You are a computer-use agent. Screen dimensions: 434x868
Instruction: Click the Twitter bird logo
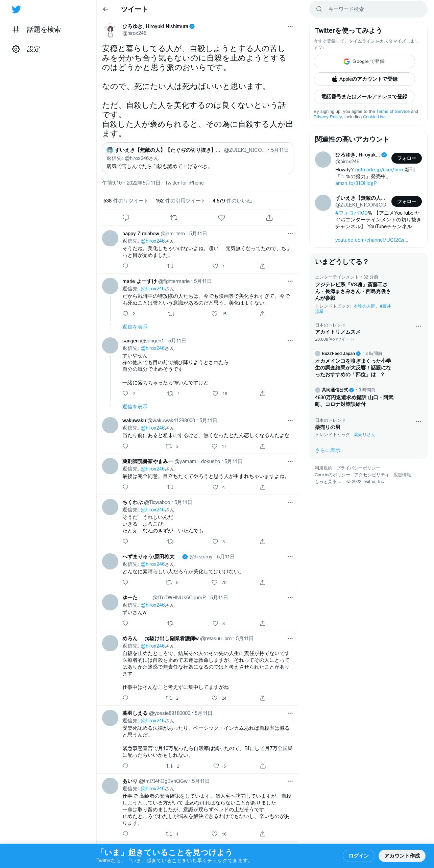point(16,9)
